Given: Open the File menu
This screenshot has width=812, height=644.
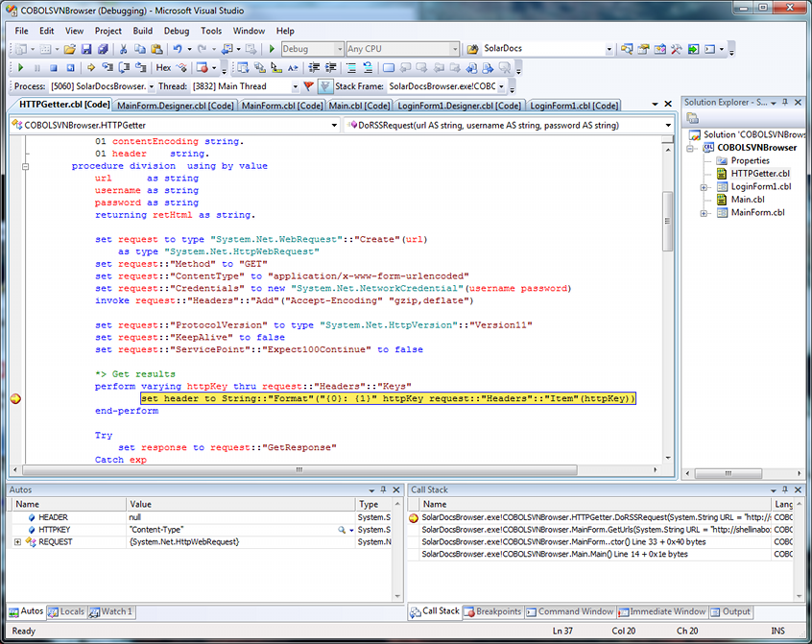Looking at the screenshot, I should [22, 31].
